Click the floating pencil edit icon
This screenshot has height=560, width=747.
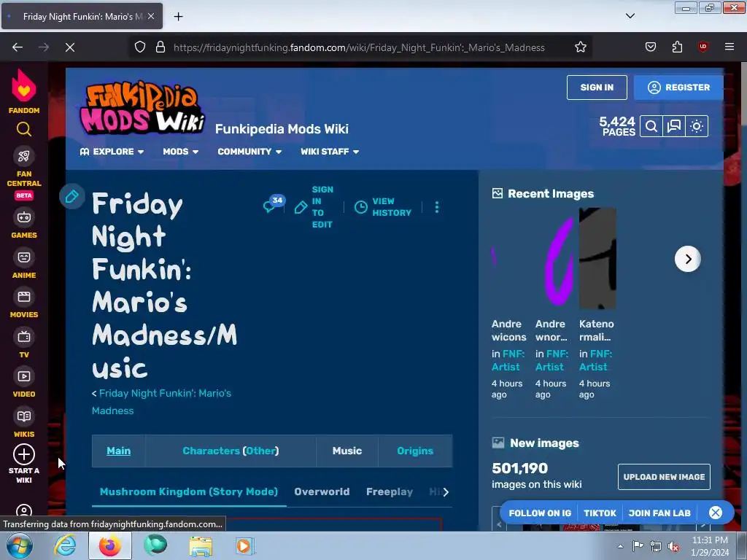[x=72, y=196]
